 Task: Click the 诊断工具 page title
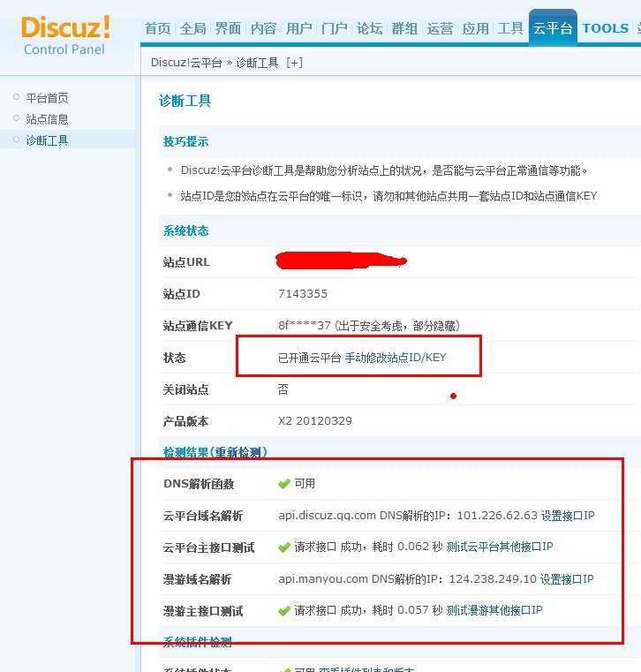tap(185, 102)
